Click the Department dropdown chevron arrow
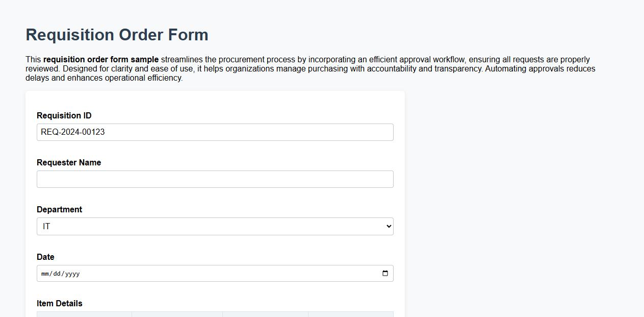This screenshot has width=644, height=317. click(x=389, y=226)
